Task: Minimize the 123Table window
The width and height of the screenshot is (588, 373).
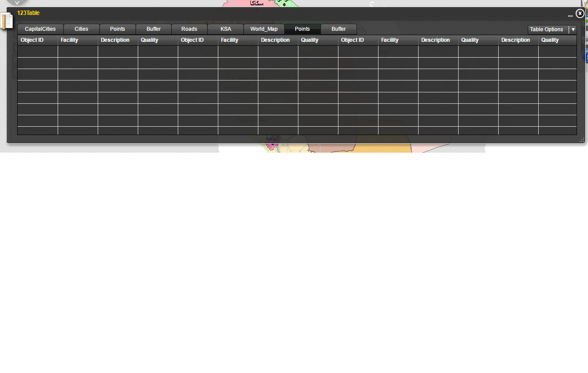Action: 570,16
